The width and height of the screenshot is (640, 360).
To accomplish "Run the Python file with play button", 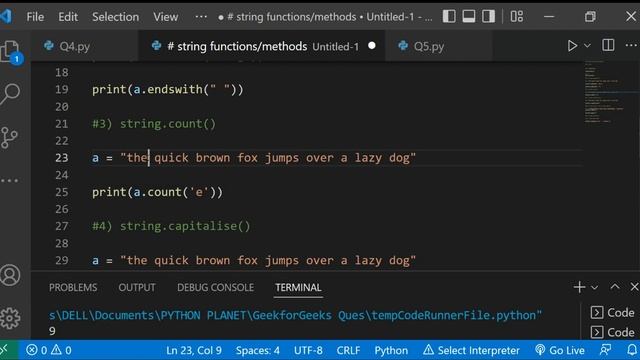I will tap(572, 46).
